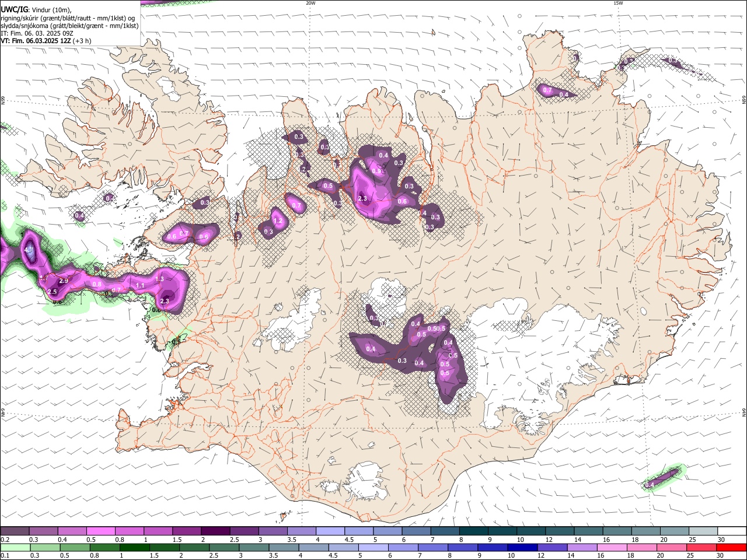Select the "2.9" precipitation value on the map
The image size is (747, 560).
pos(64,281)
